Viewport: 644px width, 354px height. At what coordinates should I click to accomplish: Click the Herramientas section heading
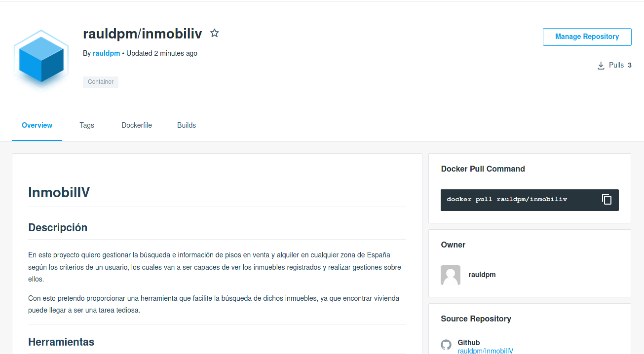61,342
